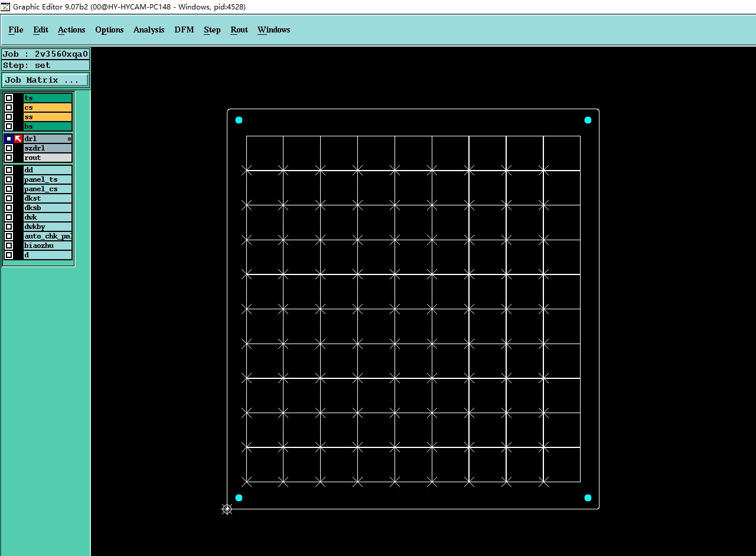Select the dwkby layer name

(48, 227)
